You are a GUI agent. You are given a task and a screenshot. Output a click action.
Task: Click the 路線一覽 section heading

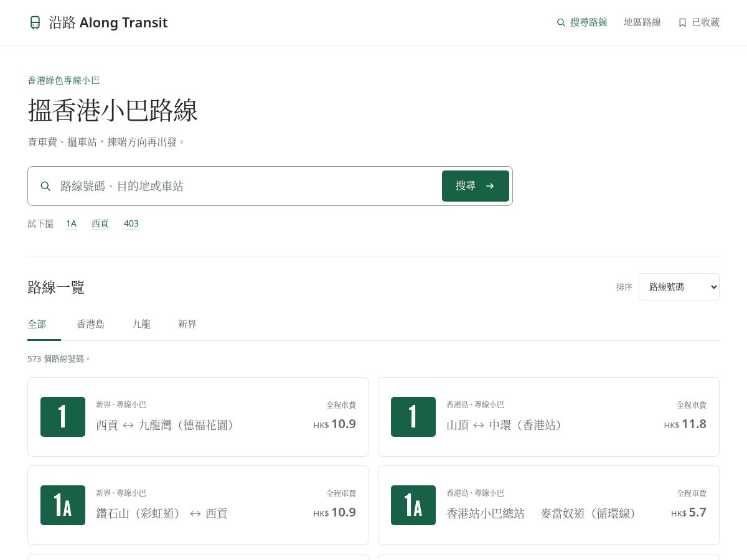click(x=56, y=287)
